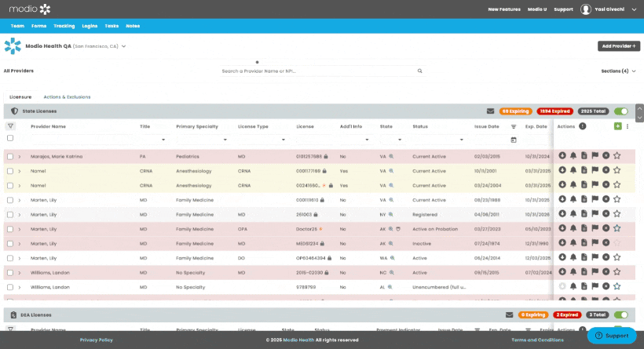Open the Sections (4) dropdown
Screen dimensions: 644x349
(x=618, y=71)
